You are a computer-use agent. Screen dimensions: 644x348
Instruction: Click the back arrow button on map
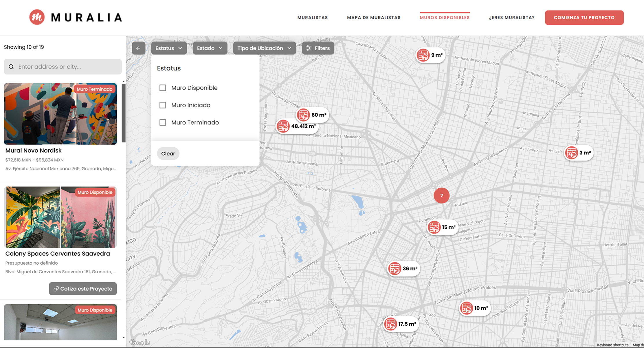tap(138, 48)
